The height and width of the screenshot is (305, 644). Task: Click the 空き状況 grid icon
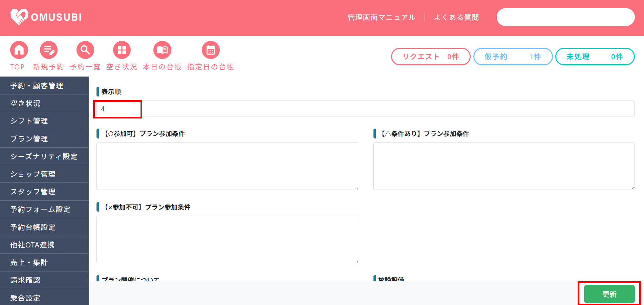[122, 50]
